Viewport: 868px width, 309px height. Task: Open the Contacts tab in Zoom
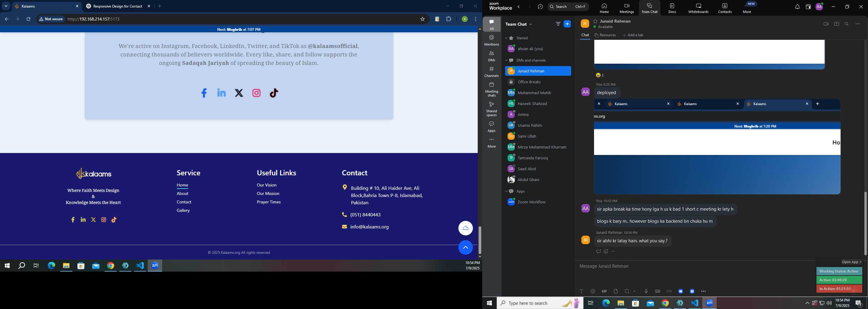click(725, 8)
